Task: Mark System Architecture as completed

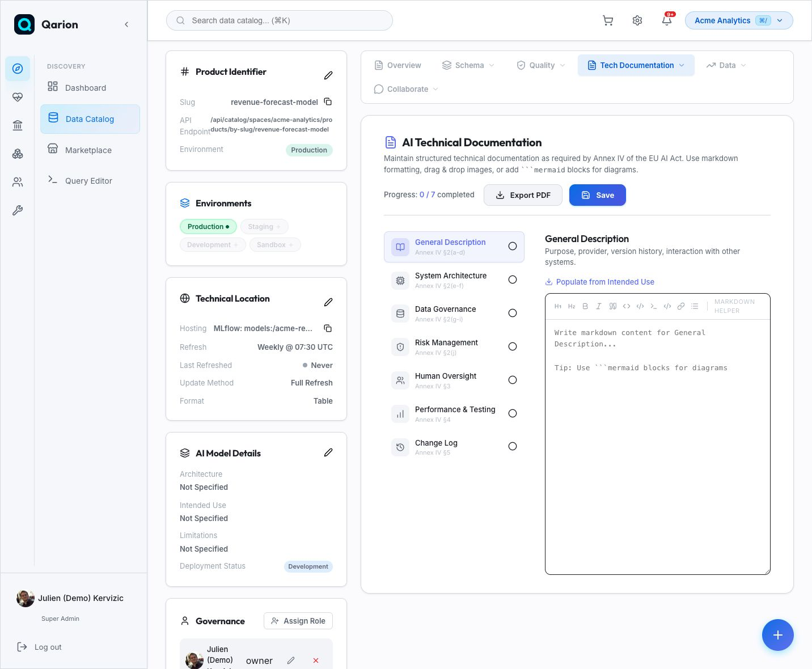Action: (513, 280)
